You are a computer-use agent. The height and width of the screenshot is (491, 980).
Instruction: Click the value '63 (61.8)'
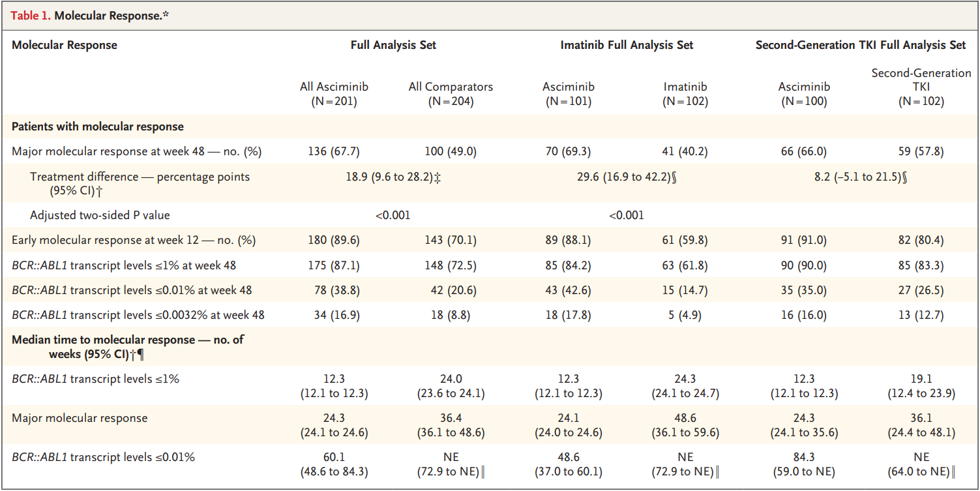coord(685,265)
